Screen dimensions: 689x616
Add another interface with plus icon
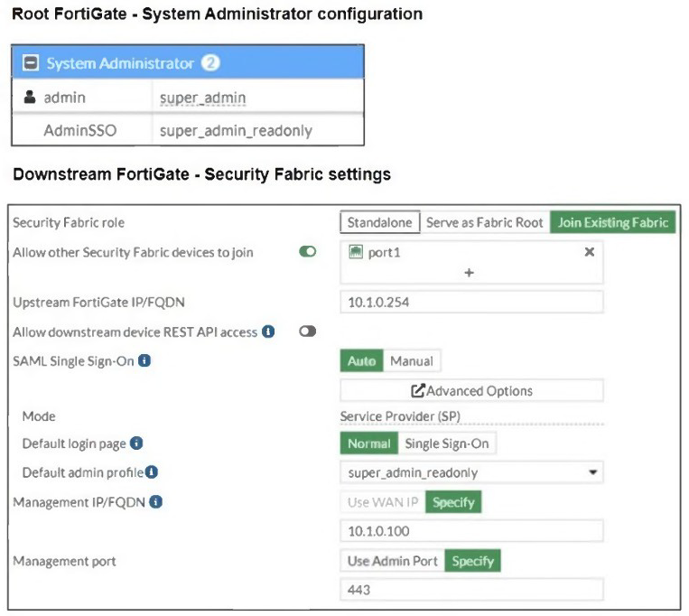coord(470,273)
